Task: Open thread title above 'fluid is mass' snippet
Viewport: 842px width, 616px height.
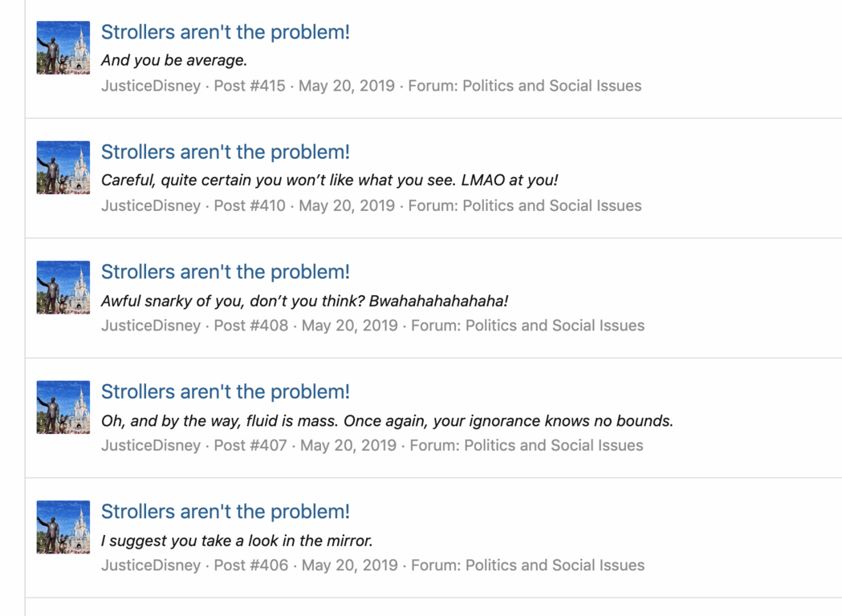Action: (x=226, y=391)
